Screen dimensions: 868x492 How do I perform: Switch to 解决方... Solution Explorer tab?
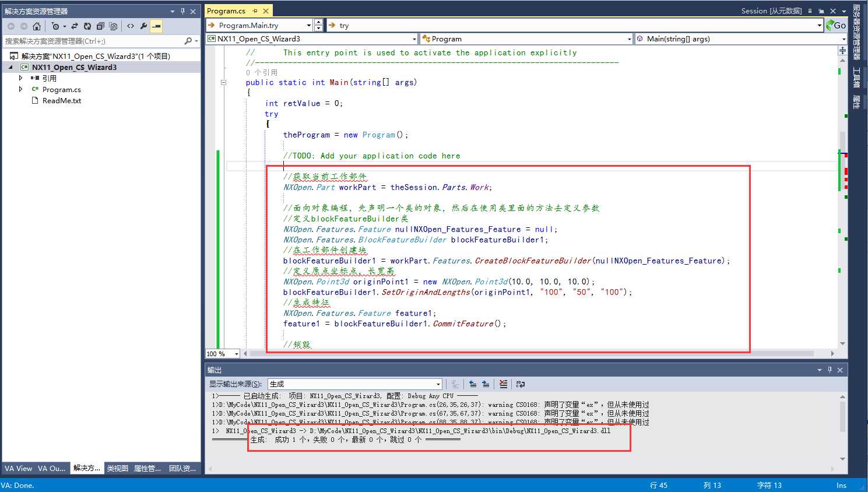87,468
